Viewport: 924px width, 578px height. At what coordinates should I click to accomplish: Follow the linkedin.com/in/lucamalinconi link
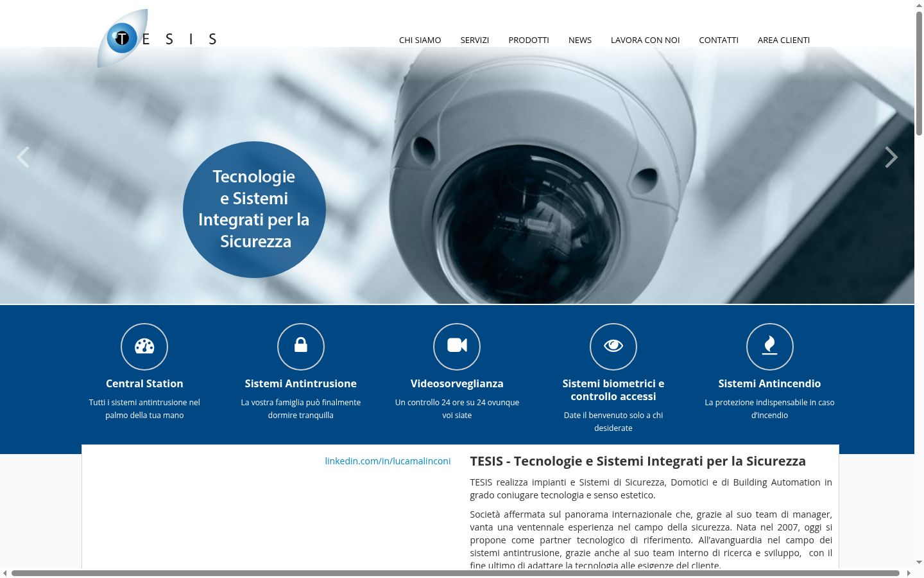tap(388, 461)
